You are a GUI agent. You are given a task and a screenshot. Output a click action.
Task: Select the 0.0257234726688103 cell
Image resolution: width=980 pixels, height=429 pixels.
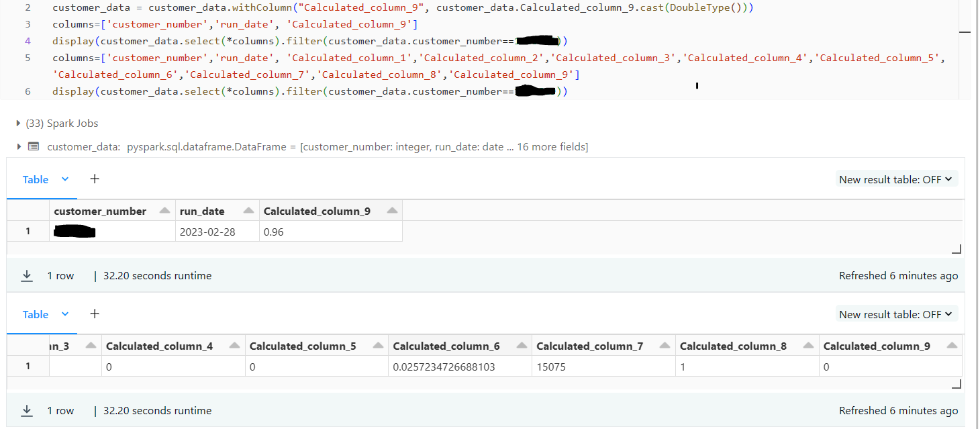coord(460,367)
